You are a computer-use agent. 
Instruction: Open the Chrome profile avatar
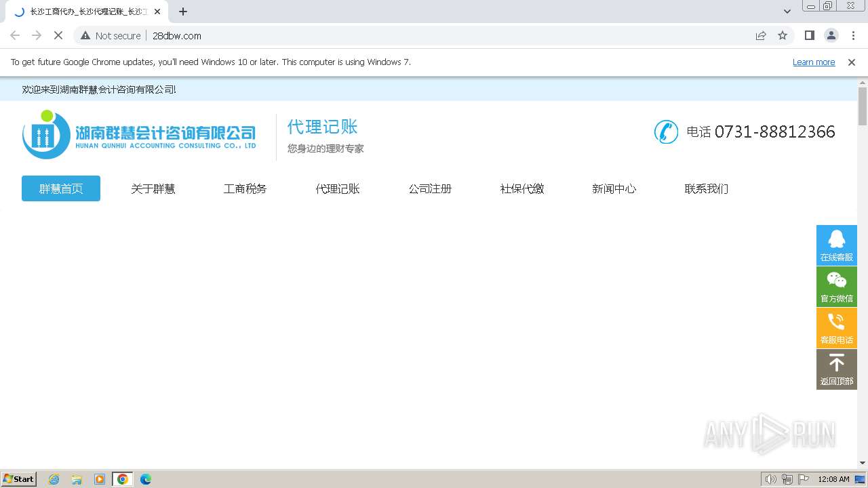(x=831, y=35)
